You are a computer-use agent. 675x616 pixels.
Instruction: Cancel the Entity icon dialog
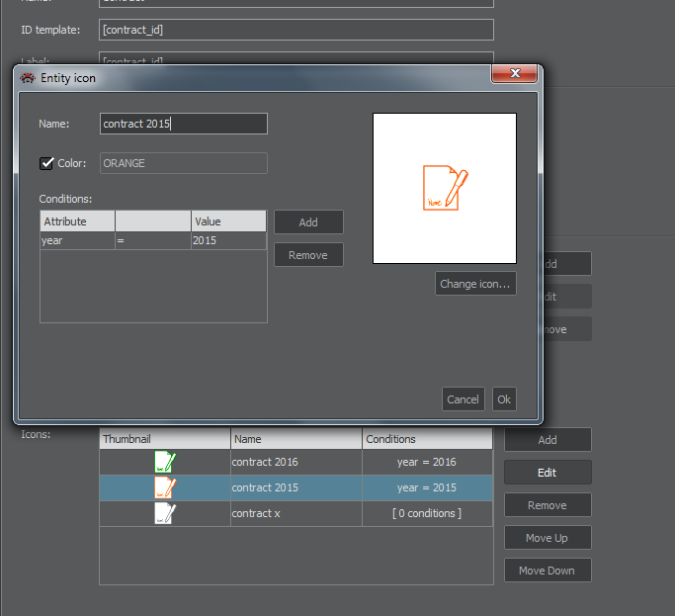[463, 399]
